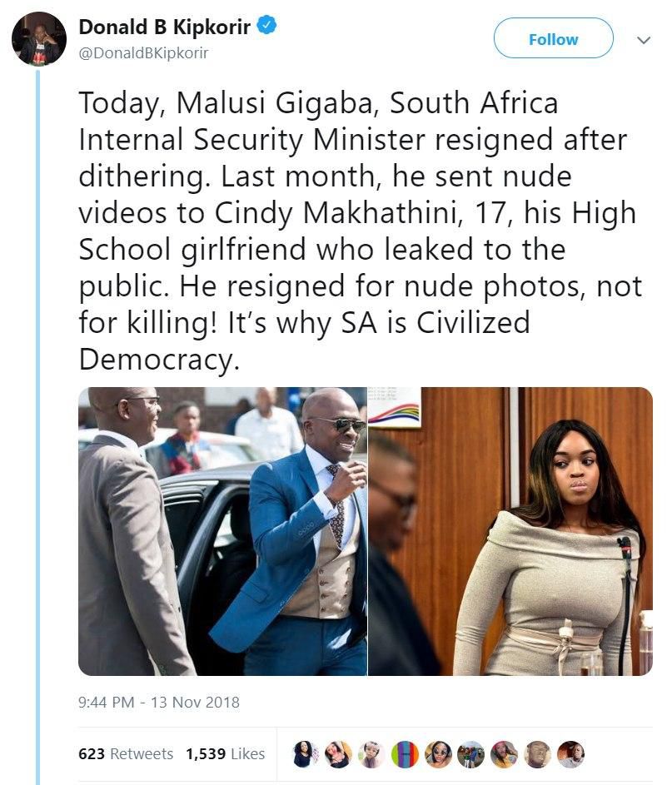Click the first liker avatar in row

(306, 754)
